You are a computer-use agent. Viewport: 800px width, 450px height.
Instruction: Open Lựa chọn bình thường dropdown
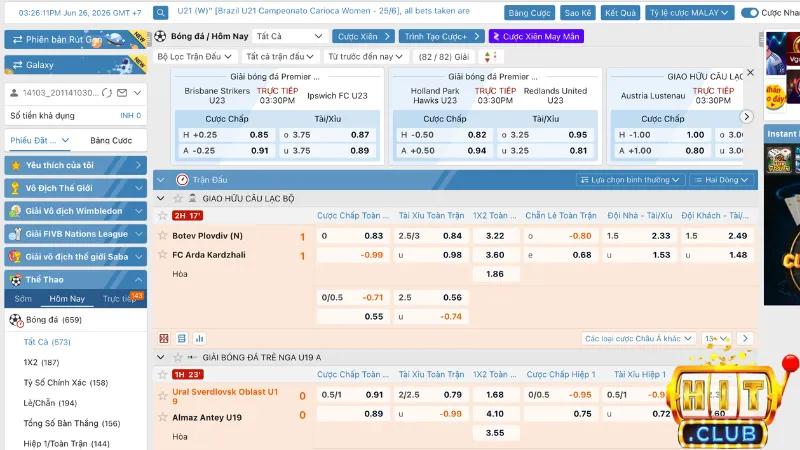[630, 180]
